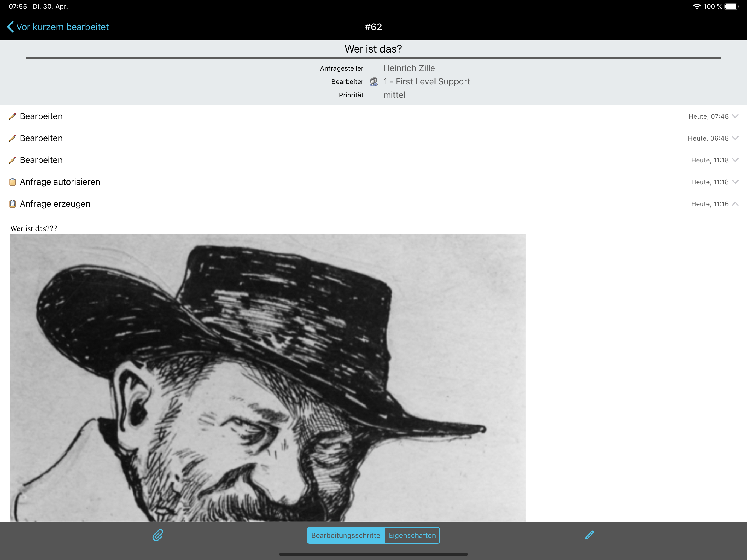Click Anfrage erzeugen row label
The width and height of the screenshot is (747, 560).
(x=55, y=204)
